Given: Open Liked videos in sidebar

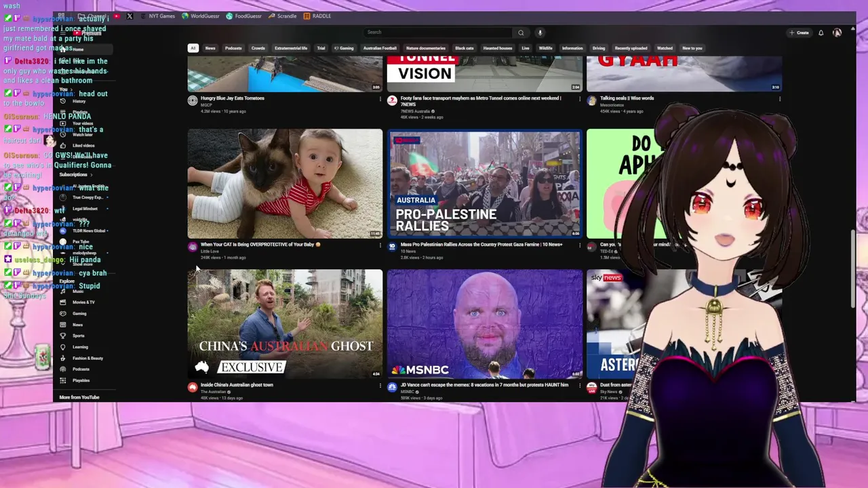Looking at the screenshot, I should pyautogui.click(x=83, y=146).
